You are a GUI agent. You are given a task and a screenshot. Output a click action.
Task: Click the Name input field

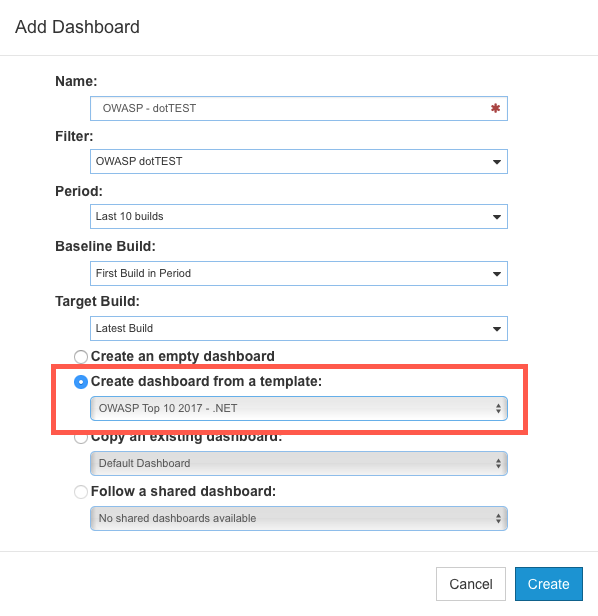pyautogui.click(x=299, y=108)
